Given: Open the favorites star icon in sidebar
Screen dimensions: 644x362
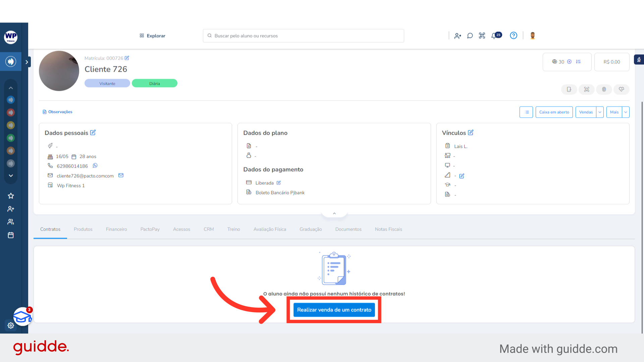Looking at the screenshot, I should pyautogui.click(x=11, y=196).
